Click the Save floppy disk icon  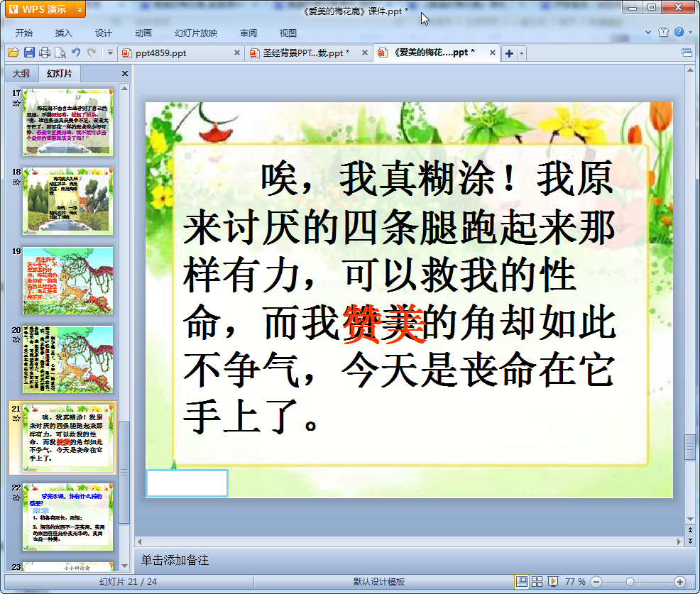[x=30, y=53]
